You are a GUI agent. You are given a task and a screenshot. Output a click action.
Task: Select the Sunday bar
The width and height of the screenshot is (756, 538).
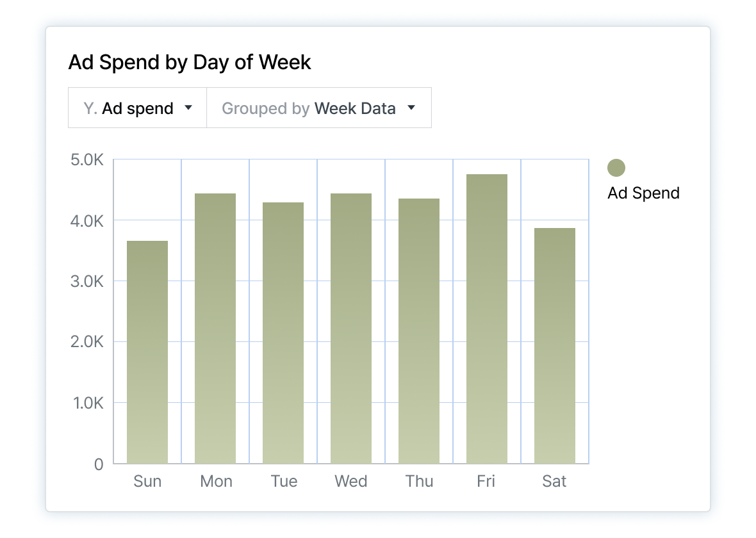147,352
